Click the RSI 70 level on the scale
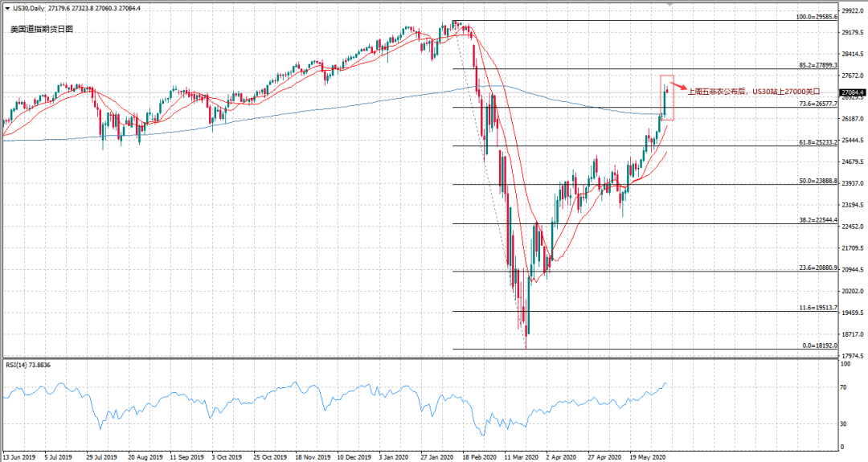Screen dimensions: 868x462 pos(845,387)
